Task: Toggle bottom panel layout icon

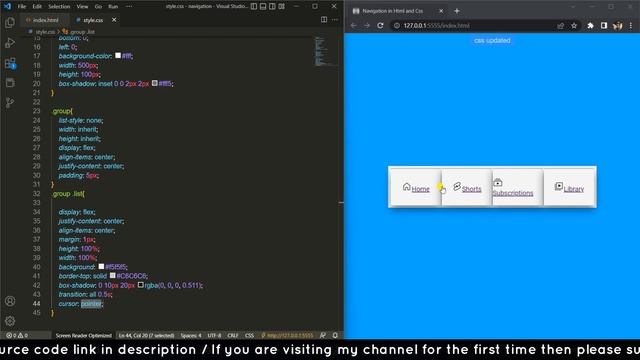Action: 263,6
